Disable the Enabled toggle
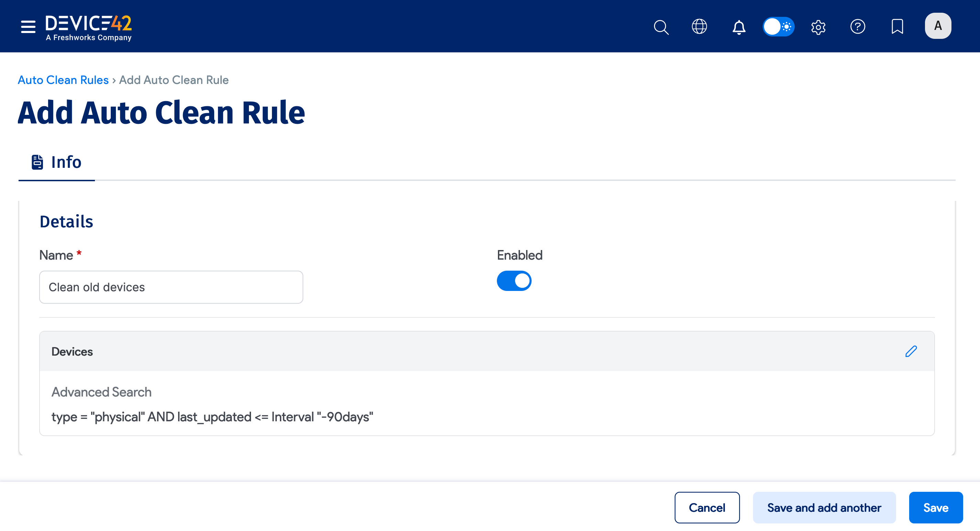This screenshot has width=980, height=531. click(x=514, y=281)
